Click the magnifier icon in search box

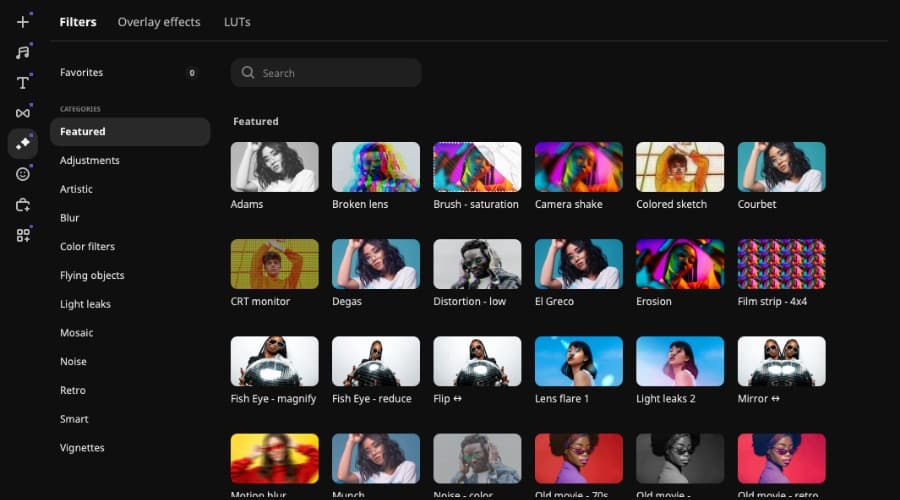(248, 73)
